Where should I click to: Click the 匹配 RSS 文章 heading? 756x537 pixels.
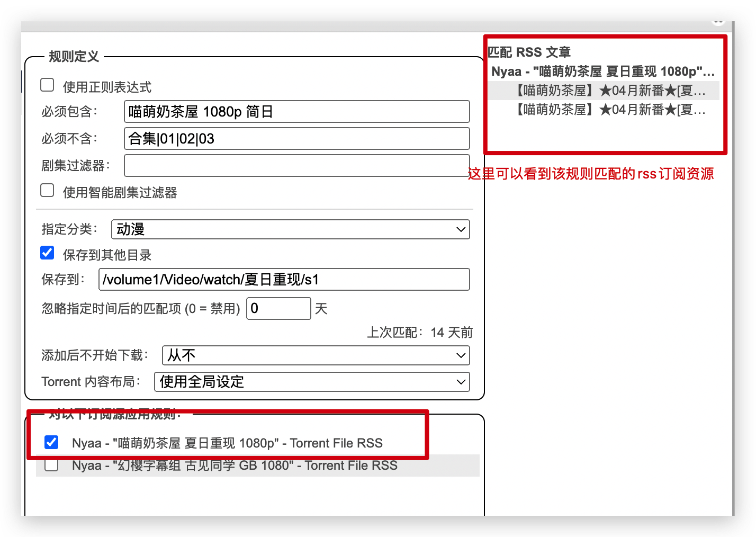(529, 52)
